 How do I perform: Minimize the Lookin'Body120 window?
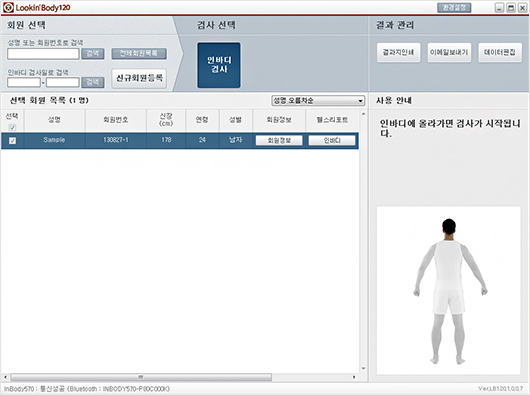(x=500, y=7)
